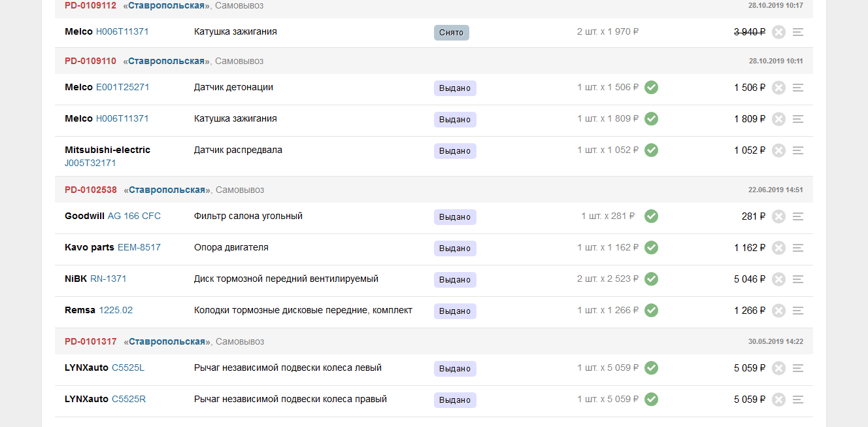This screenshot has width=868, height=427.
Task: Open part number C5525L
Action: pyautogui.click(x=128, y=367)
